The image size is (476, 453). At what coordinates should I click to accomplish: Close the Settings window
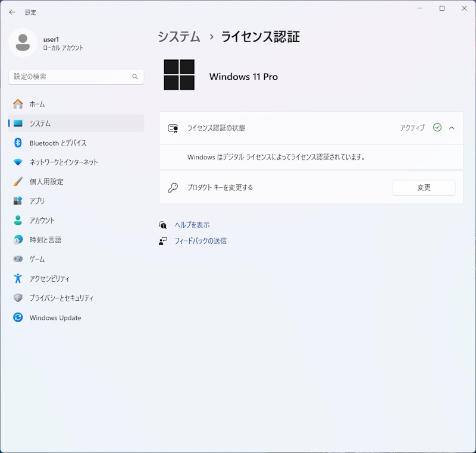[464, 8]
